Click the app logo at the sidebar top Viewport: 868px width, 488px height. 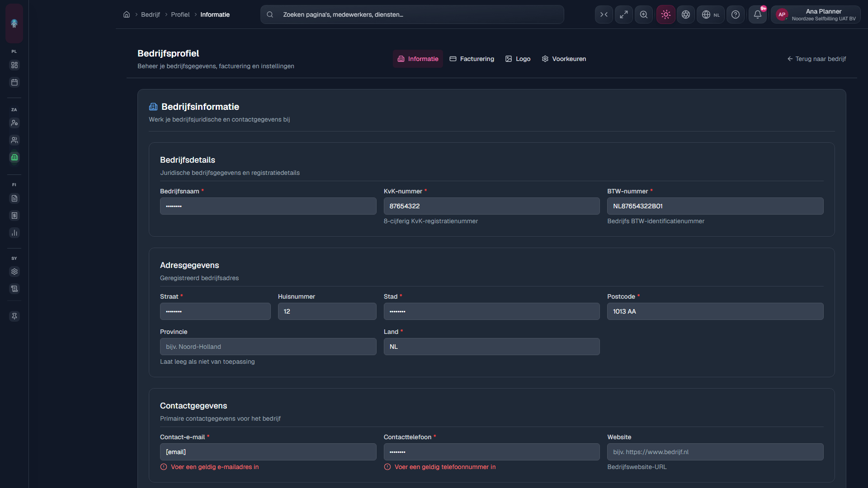pos(14,23)
